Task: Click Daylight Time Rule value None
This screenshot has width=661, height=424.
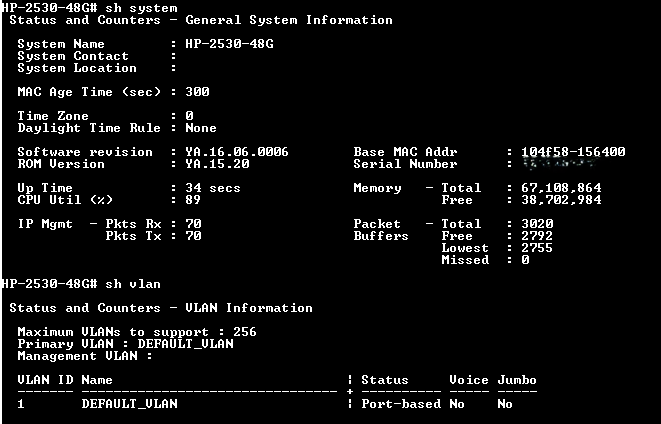Action: 201,128
